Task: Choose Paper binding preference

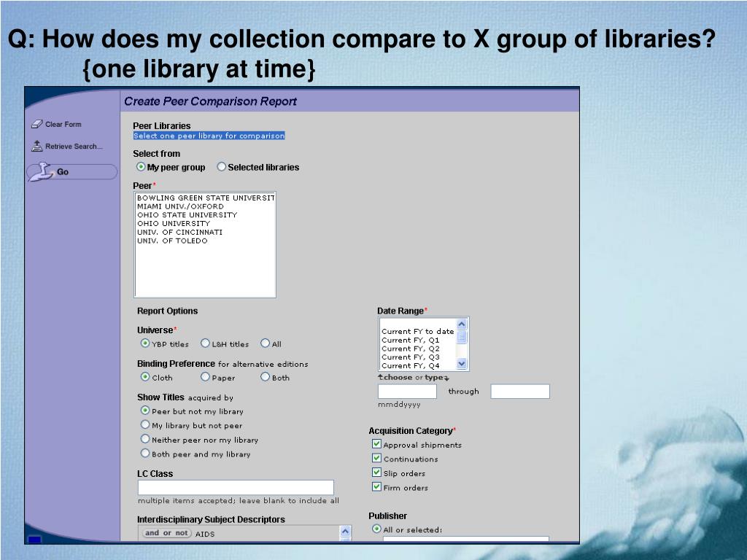Action: 205,377
